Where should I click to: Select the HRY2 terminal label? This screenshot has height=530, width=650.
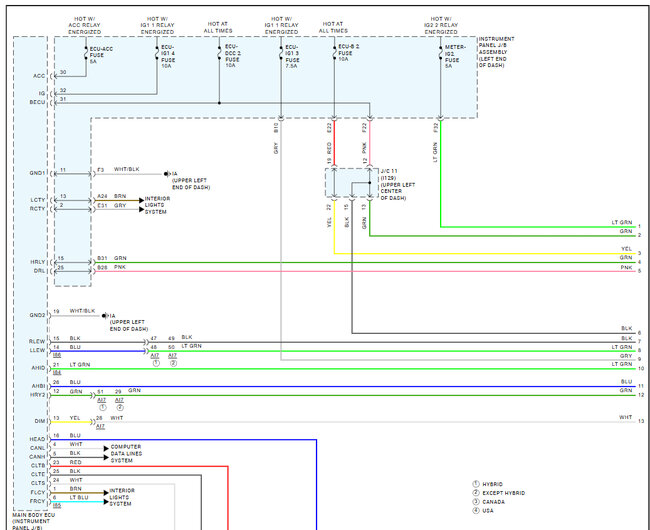[38, 395]
